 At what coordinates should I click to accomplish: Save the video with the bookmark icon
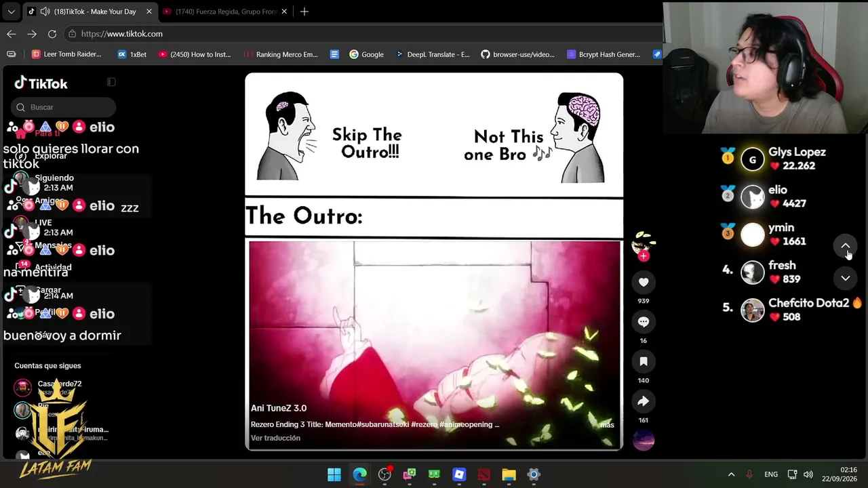click(x=644, y=362)
